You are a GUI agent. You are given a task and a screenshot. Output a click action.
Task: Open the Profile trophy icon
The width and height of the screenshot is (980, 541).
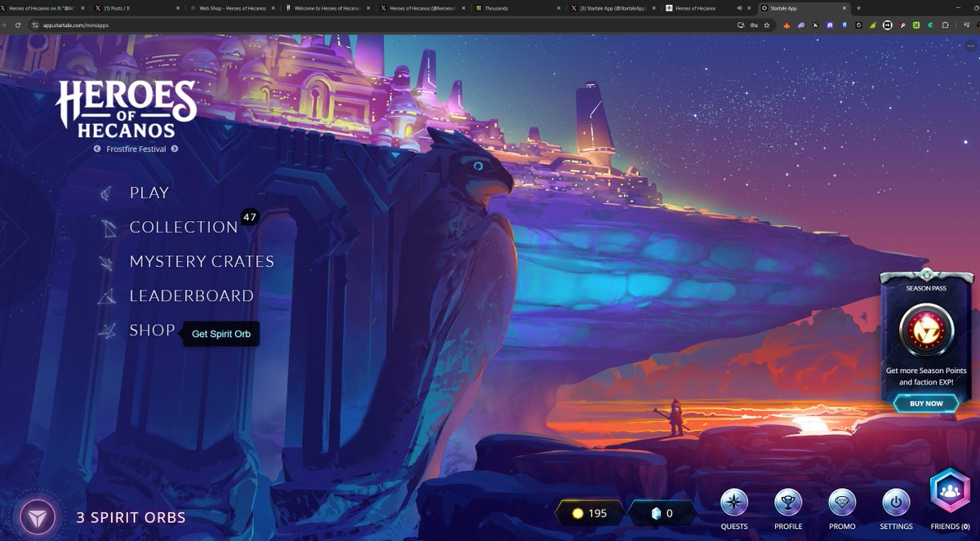(x=788, y=503)
